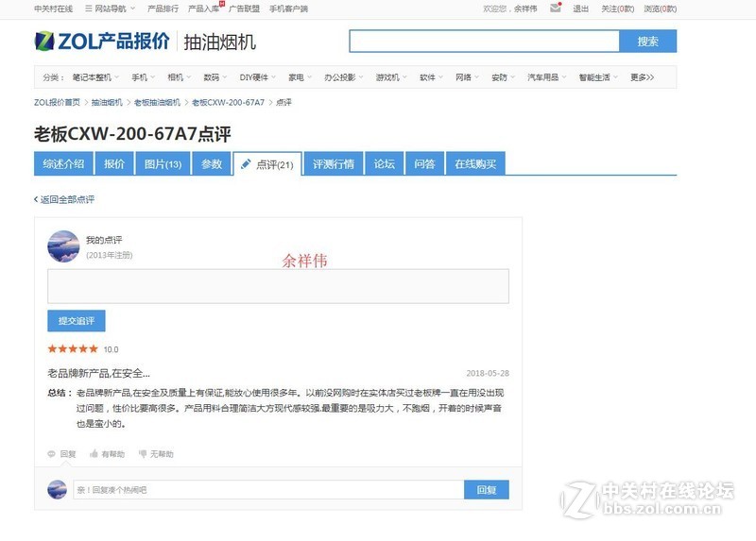Click the five-star rating display

[x=73, y=348]
